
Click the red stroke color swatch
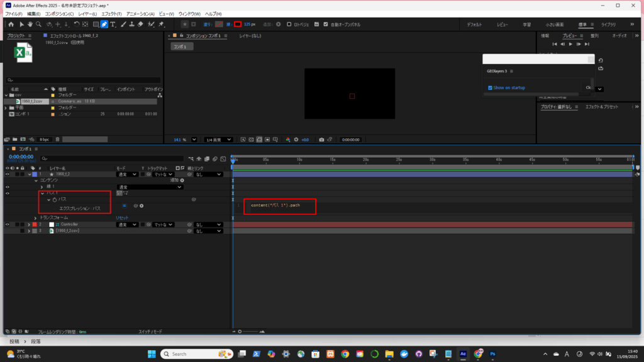(x=238, y=25)
